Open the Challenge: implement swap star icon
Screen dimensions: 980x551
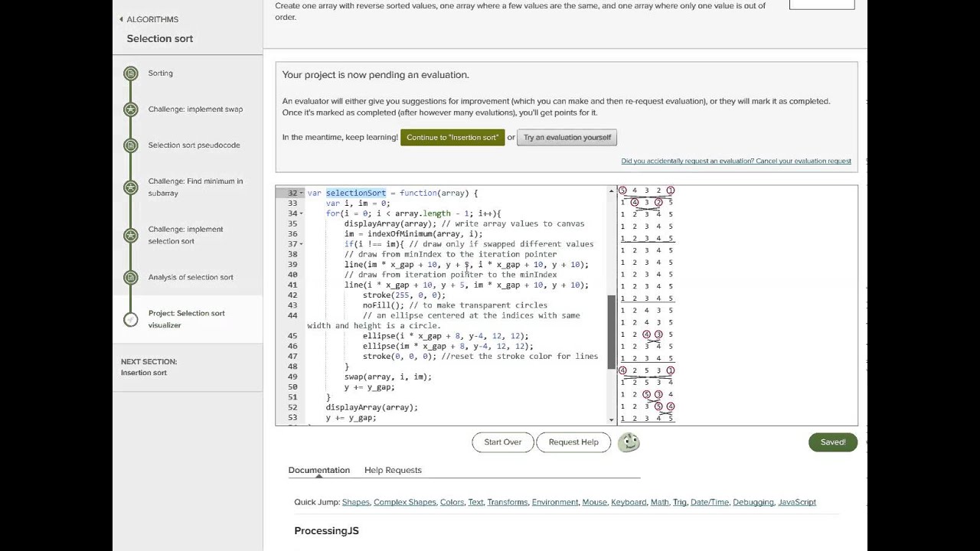131,109
